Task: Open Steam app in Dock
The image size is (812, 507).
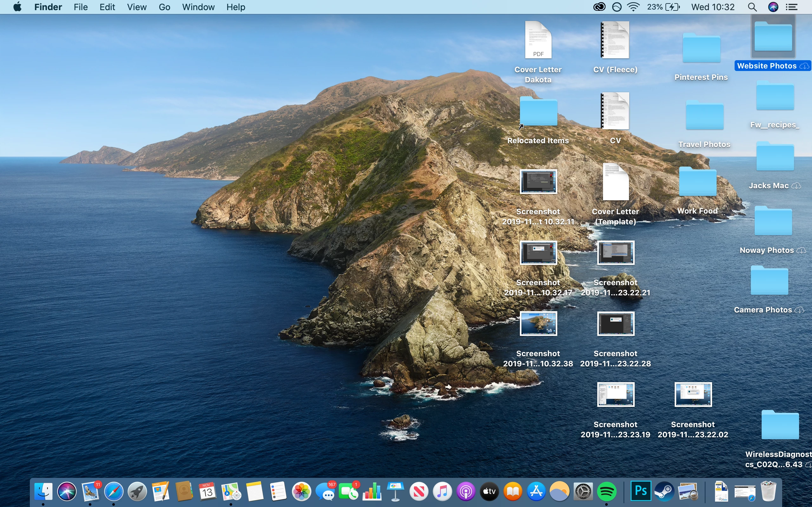Action: tap(664, 491)
